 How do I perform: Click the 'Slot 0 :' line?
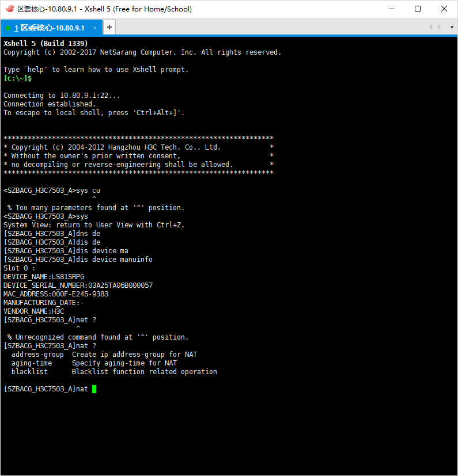click(19, 268)
